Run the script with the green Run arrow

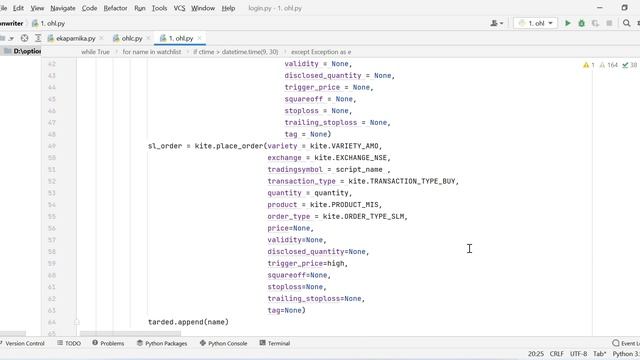coord(567,23)
